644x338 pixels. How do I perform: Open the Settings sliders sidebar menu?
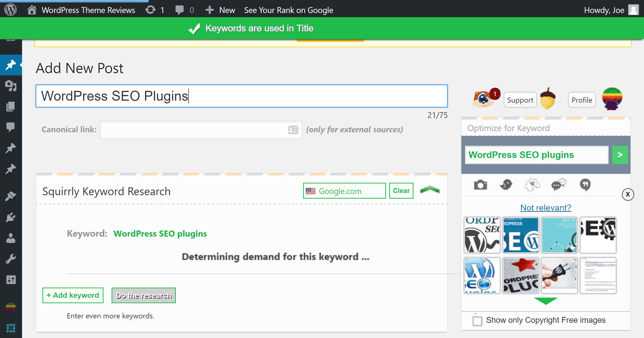(11, 280)
